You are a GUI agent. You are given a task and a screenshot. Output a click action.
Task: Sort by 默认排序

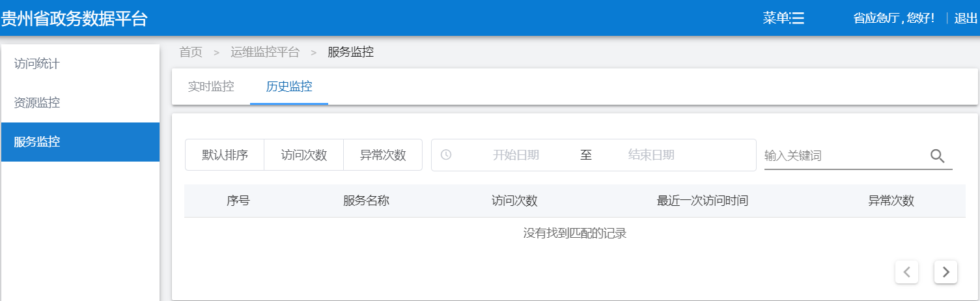(225, 155)
